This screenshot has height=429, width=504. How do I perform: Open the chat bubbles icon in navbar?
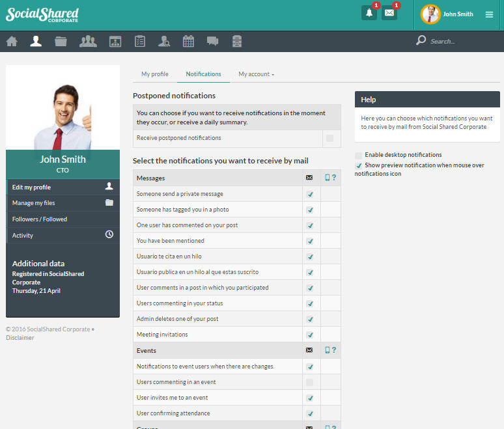point(212,42)
